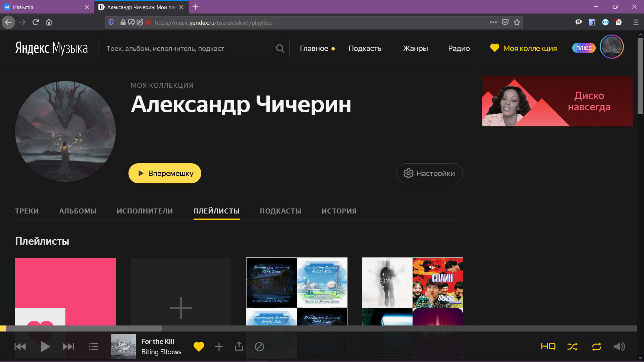Go to browser home page icon

(49, 22)
